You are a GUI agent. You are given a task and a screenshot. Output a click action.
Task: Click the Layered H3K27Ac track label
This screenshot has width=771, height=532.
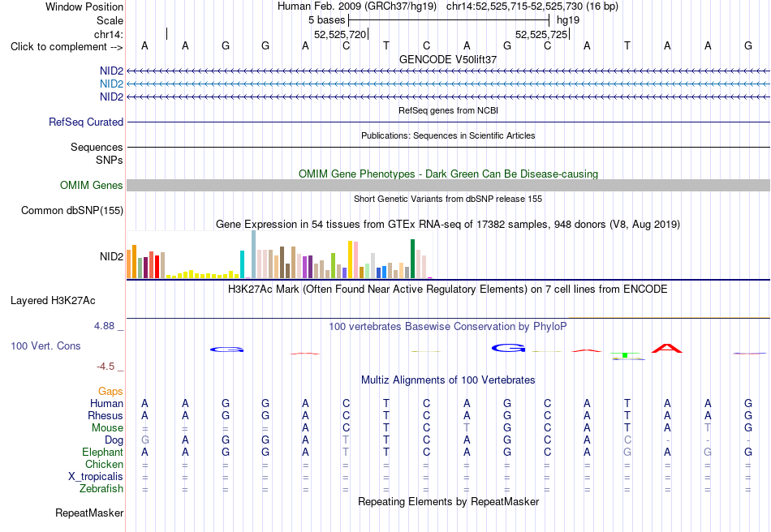[x=53, y=301]
